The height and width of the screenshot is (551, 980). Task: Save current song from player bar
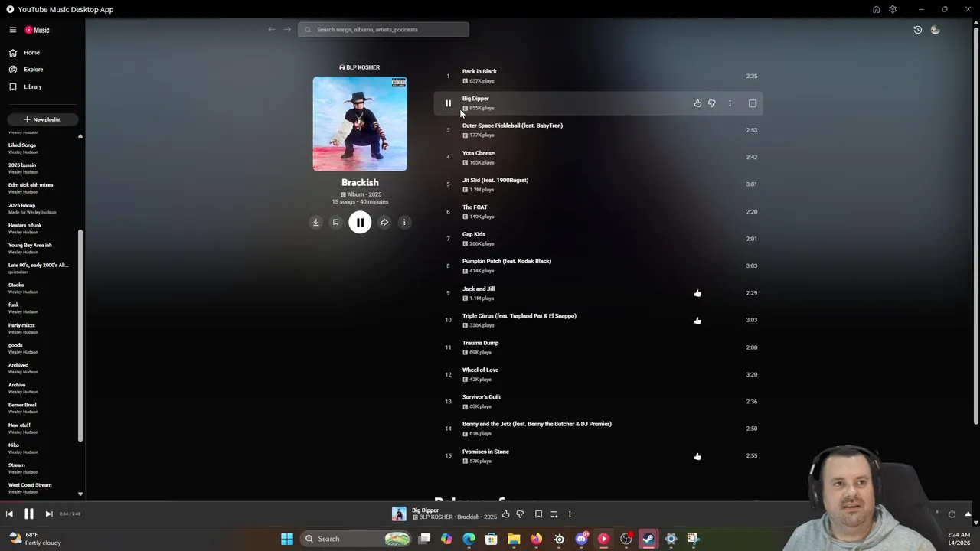(538, 514)
